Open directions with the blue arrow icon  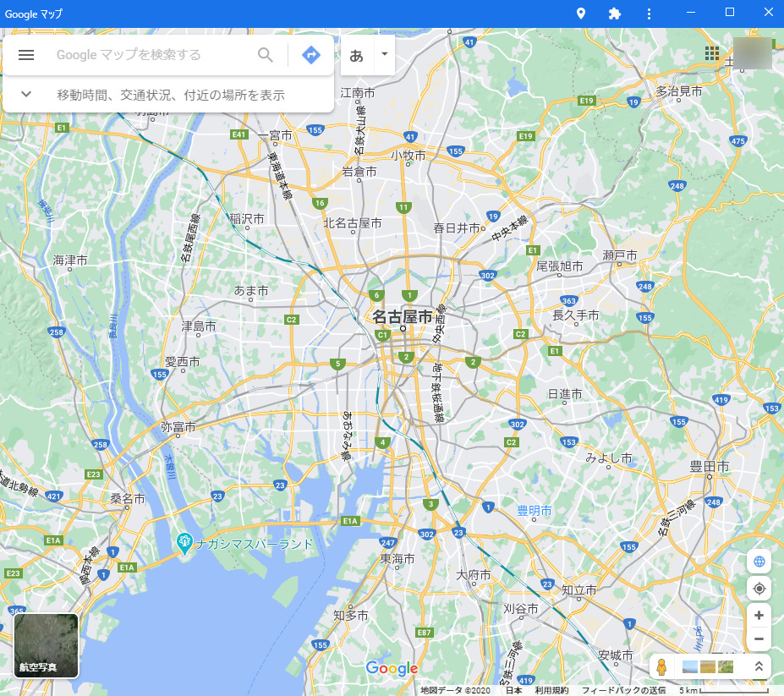click(x=311, y=54)
